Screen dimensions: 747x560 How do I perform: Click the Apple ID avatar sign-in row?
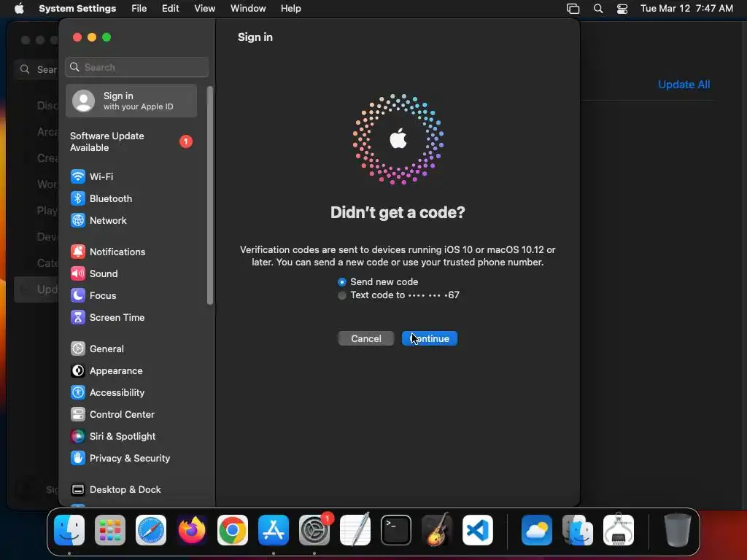click(x=131, y=101)
